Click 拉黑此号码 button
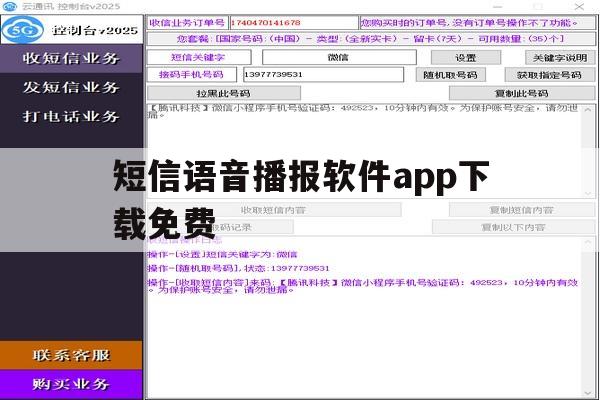The width and height of the screenshot is (600, 400). 224,93
